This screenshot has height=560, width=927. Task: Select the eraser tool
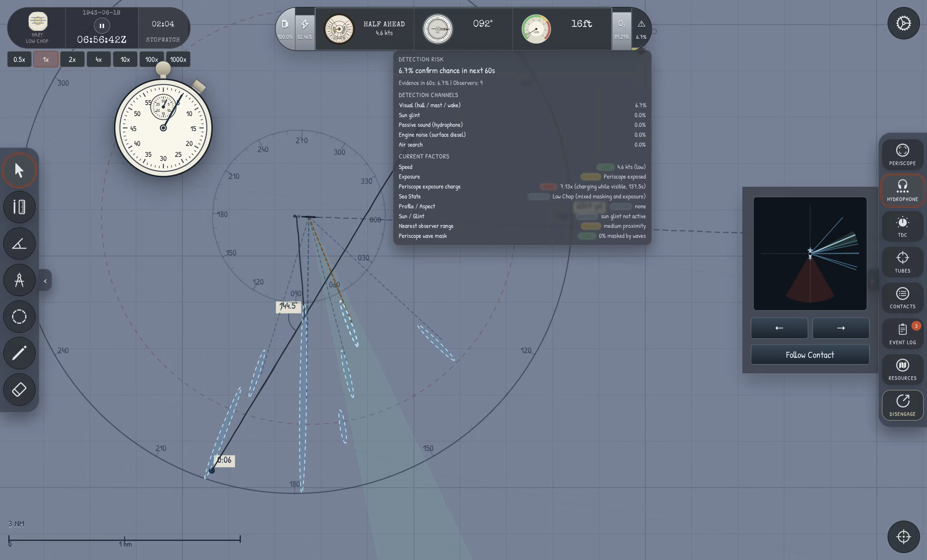19,389
